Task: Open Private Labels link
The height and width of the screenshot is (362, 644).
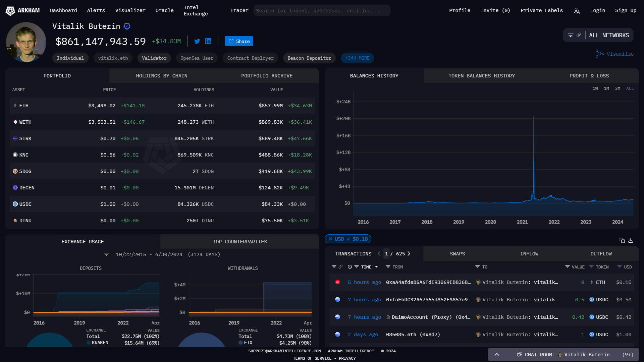Action: click(x=541, y=10)
